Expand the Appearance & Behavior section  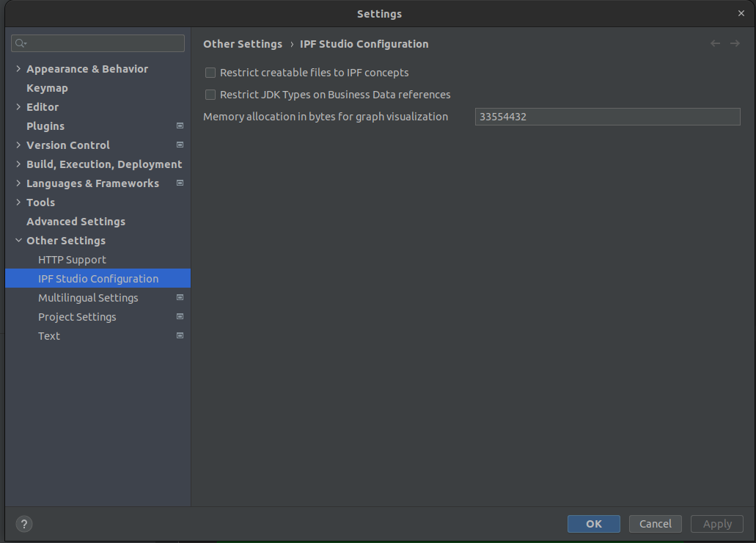18,68
